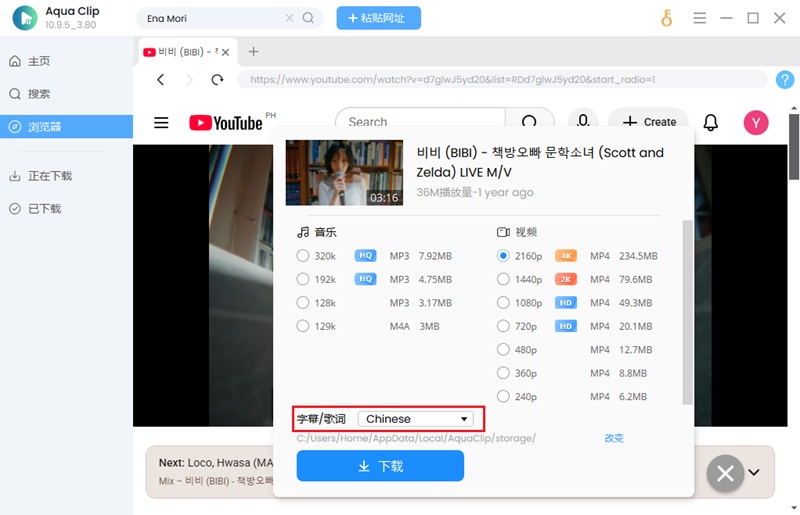Open the YouTube guide menu
Viewport: 800px width, 515px height.
coord(161,122)
